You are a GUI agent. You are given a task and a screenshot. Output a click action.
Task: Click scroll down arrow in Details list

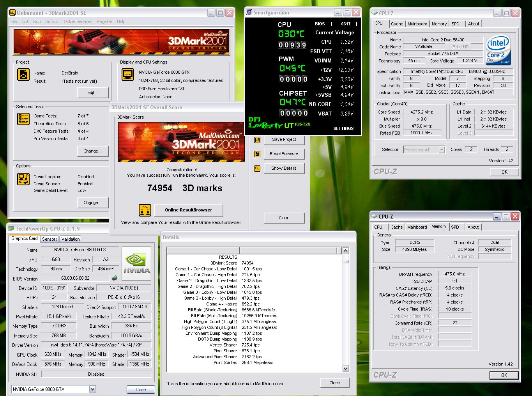click(x=345, y=368)
